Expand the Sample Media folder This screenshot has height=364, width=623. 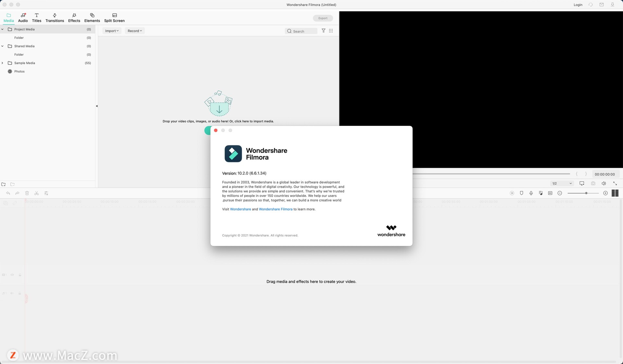3,63
